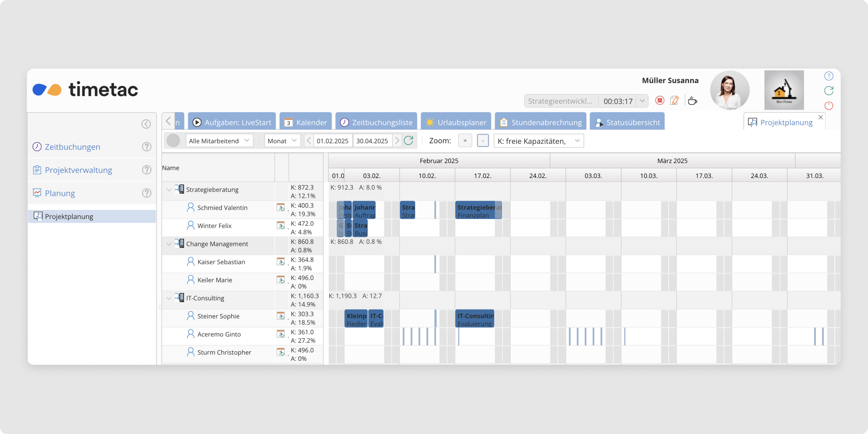Image resolution: width=868 pixels, height=434 pixels.
Task: Click the edit note pencil icon
Action: point(674,100)
